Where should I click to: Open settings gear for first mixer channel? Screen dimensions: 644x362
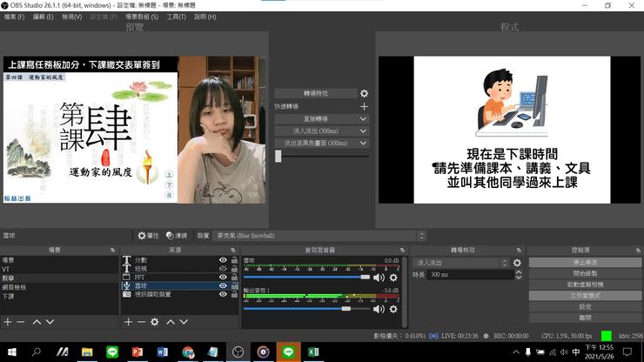(x=393, y=278)
